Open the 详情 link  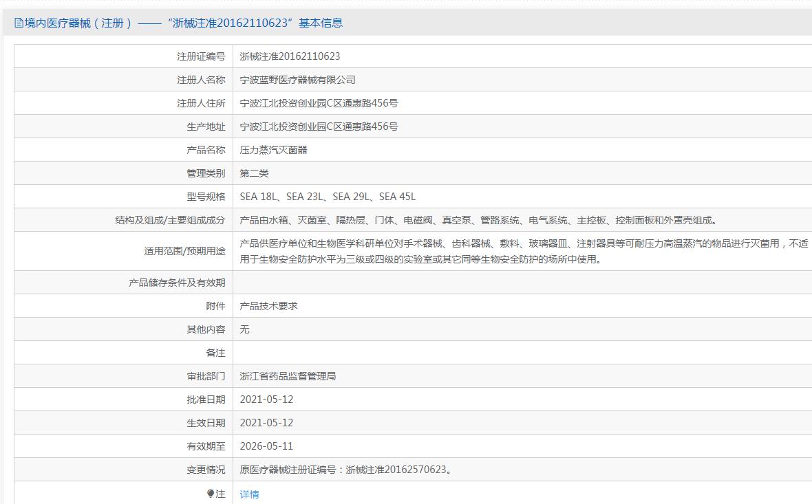coord(249,494)
